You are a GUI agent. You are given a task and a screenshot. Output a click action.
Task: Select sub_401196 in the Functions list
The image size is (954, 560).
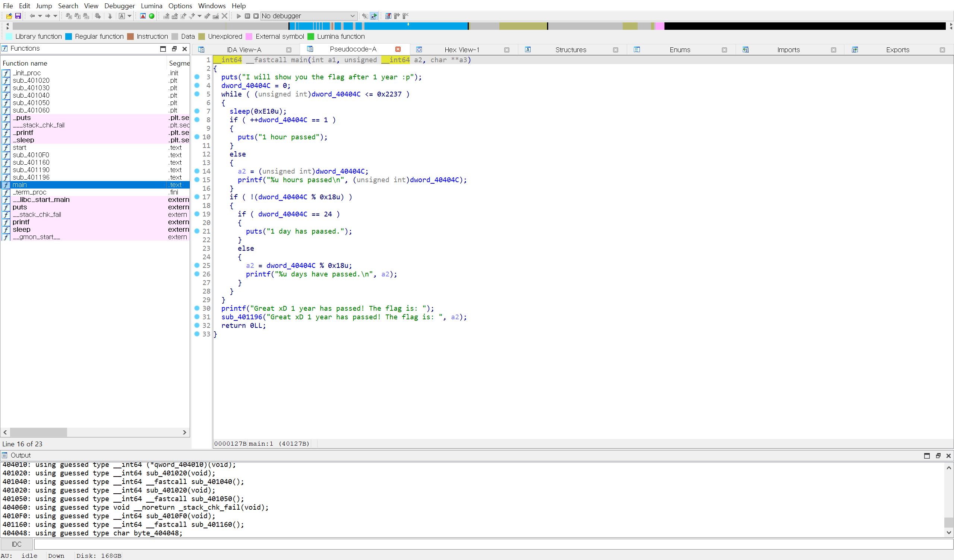pos(31,177)
